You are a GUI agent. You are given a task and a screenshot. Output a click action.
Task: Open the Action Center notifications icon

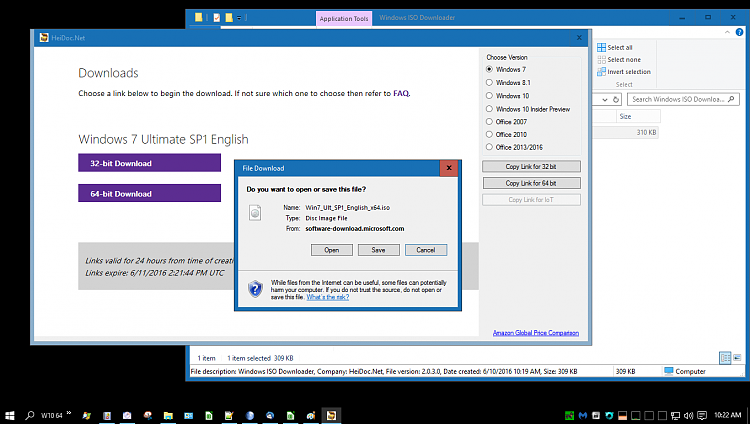pos(702,415)
